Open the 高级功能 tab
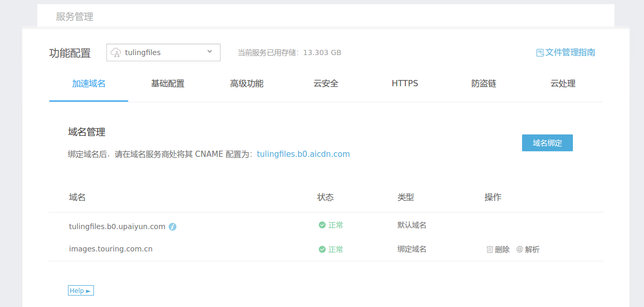Viewport: 644px width, 307px height. coord(247,83)
